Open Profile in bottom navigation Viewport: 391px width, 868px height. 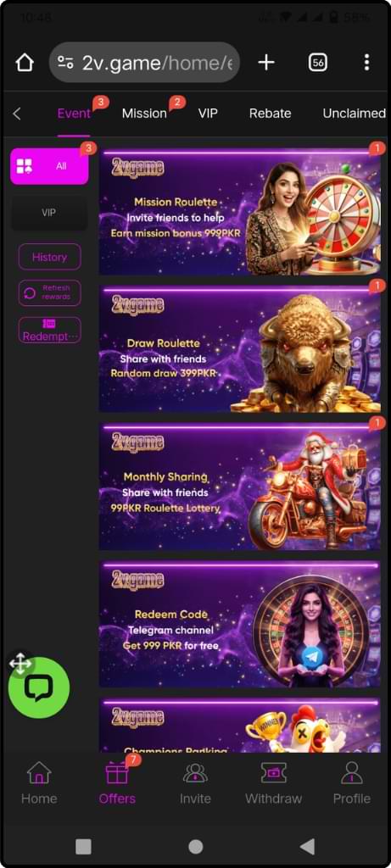(352, 782)
